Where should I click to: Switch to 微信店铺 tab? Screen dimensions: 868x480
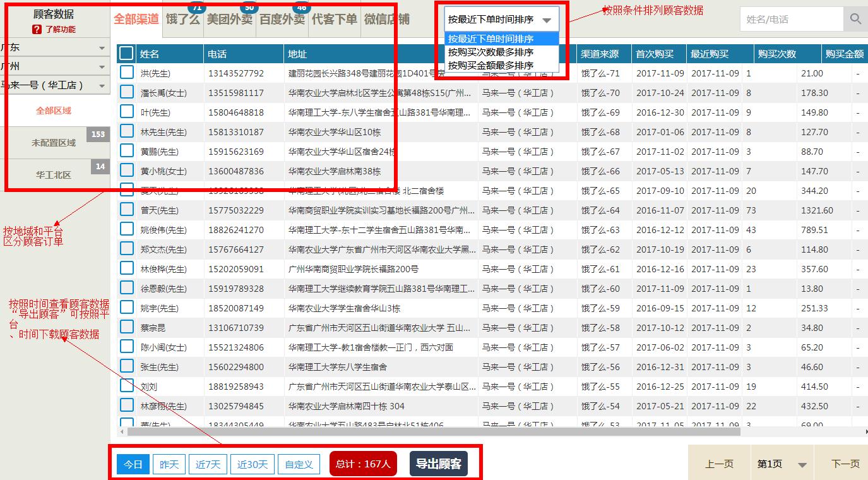[x=386, y=19]
